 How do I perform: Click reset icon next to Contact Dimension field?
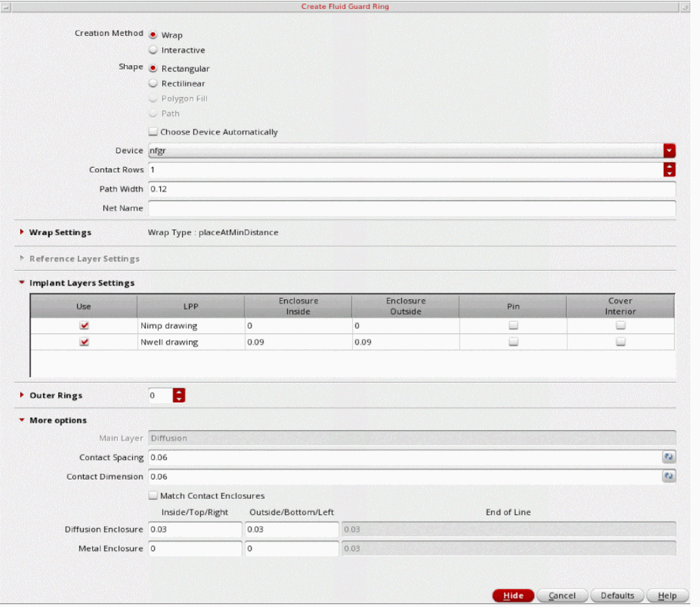tap(669, 477)
